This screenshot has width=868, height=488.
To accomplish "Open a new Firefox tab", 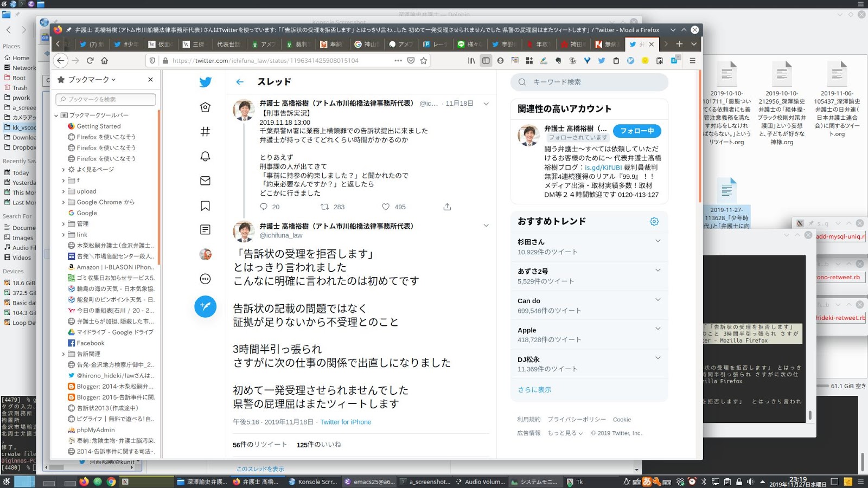I will click(679, 44).
